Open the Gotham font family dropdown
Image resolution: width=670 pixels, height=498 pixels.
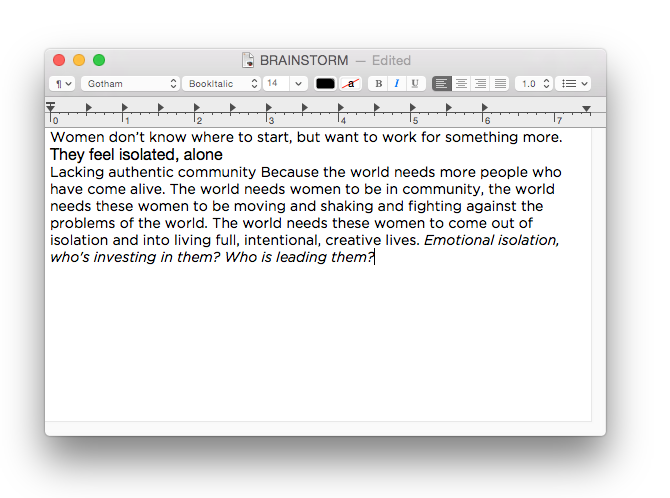[130, 84]
